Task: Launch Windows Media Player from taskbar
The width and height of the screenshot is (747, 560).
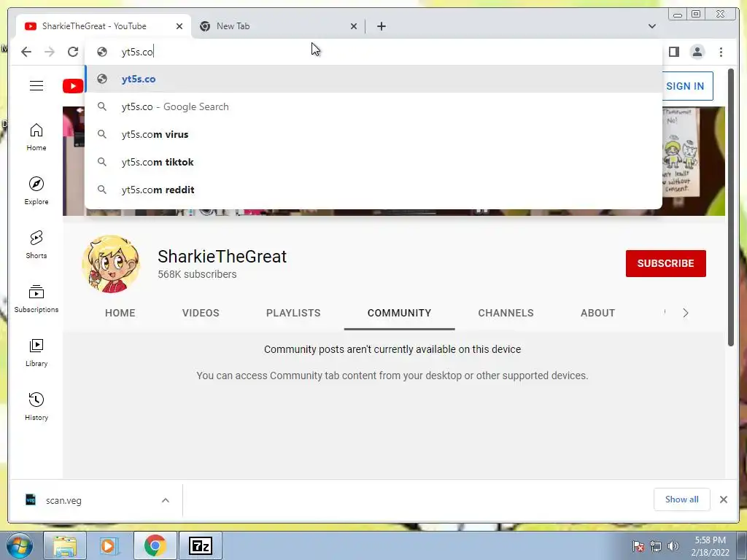Action: pyautogui.click(x=108, y=545)
